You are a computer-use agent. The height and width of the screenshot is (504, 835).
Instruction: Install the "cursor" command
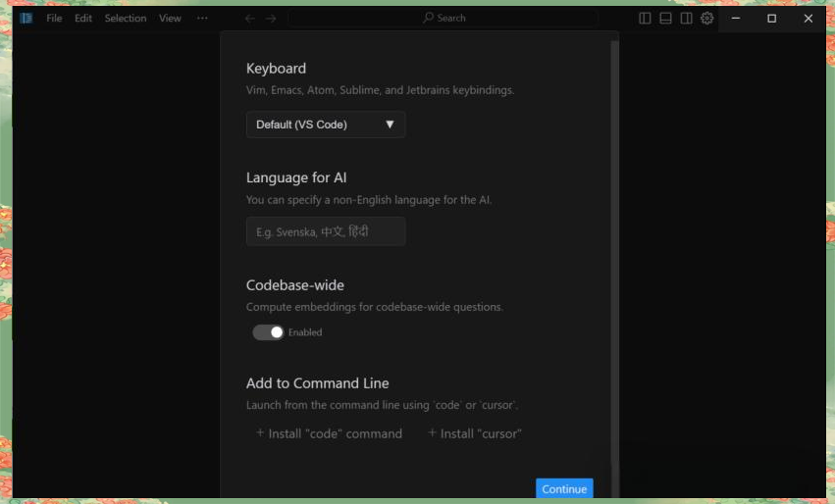coord(475,433)
